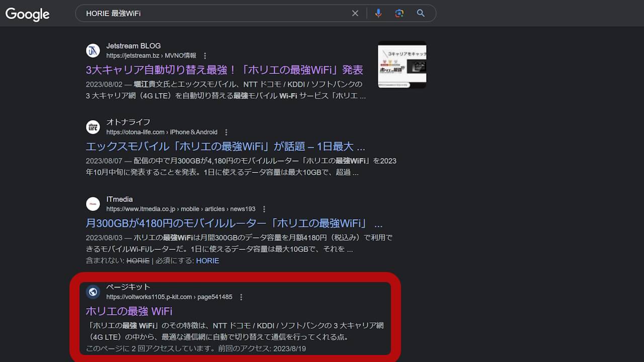Click the ITmedia site favicon
Screen dimensions: 644x362
pyautogui.click(x=93, y=204)
